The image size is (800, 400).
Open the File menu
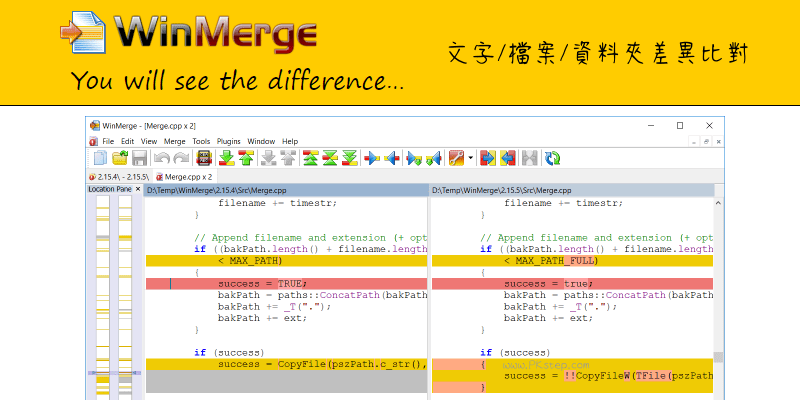(x=108, y=141)
